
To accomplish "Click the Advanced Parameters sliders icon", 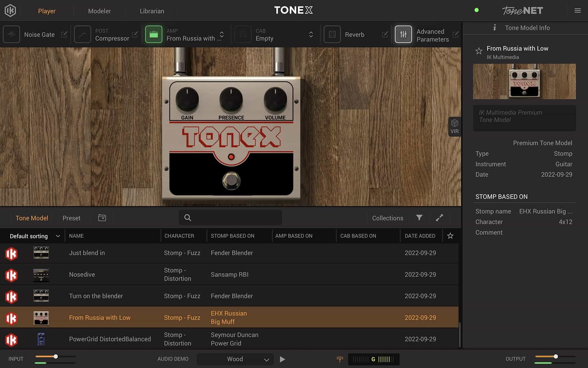I will pyautogui.click(x=403, y=34).
